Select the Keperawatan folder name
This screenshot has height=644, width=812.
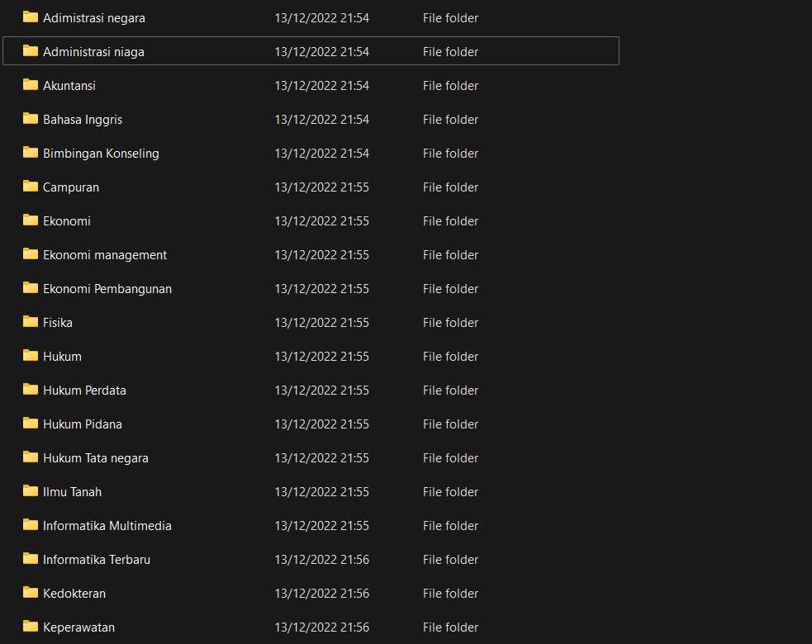(x=78, y=627)
